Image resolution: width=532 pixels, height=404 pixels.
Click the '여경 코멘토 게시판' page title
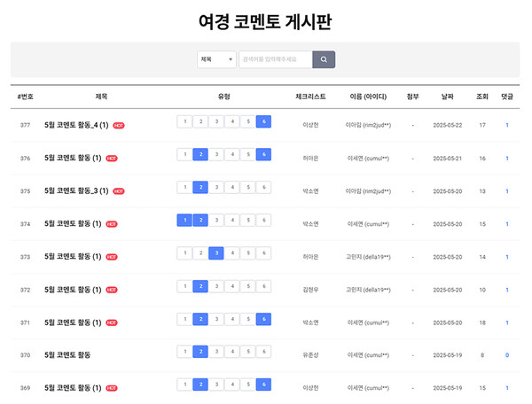[265, 22]
